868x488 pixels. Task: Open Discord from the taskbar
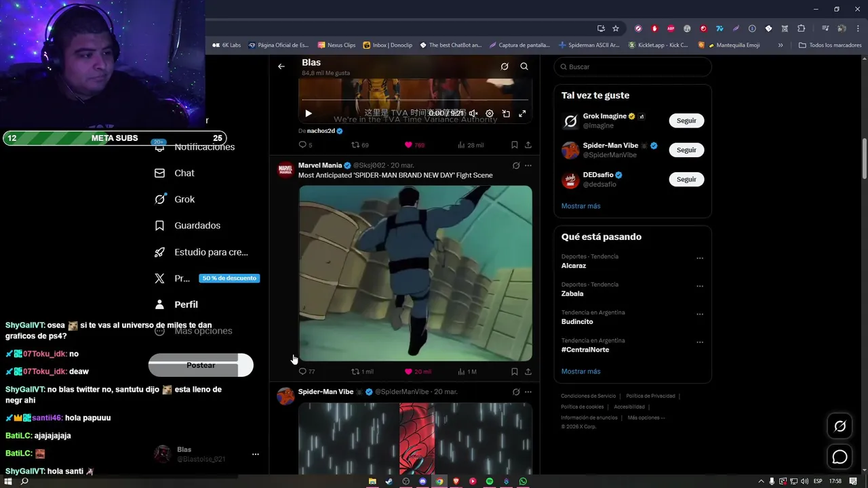422,481
